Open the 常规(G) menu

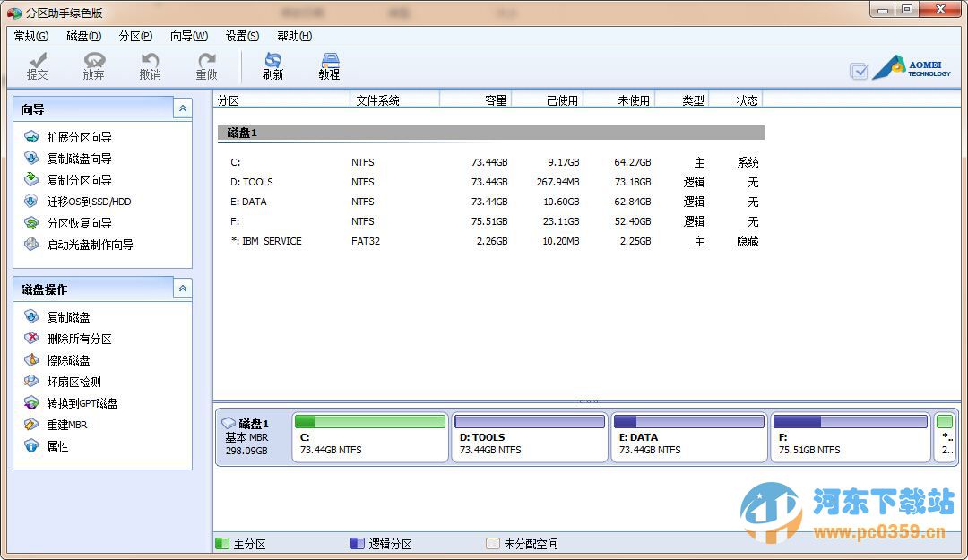(30, 36)
